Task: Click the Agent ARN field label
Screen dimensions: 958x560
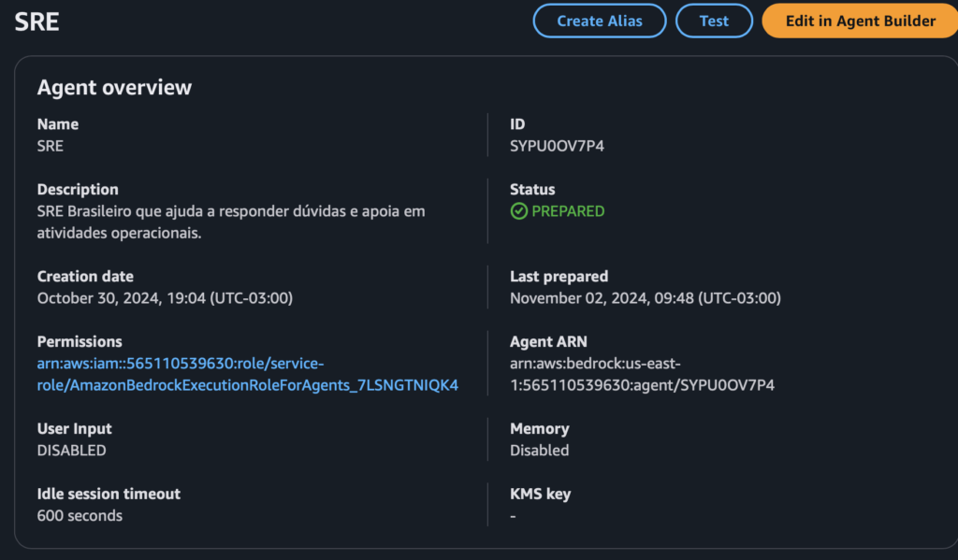Action: (548, 341)
